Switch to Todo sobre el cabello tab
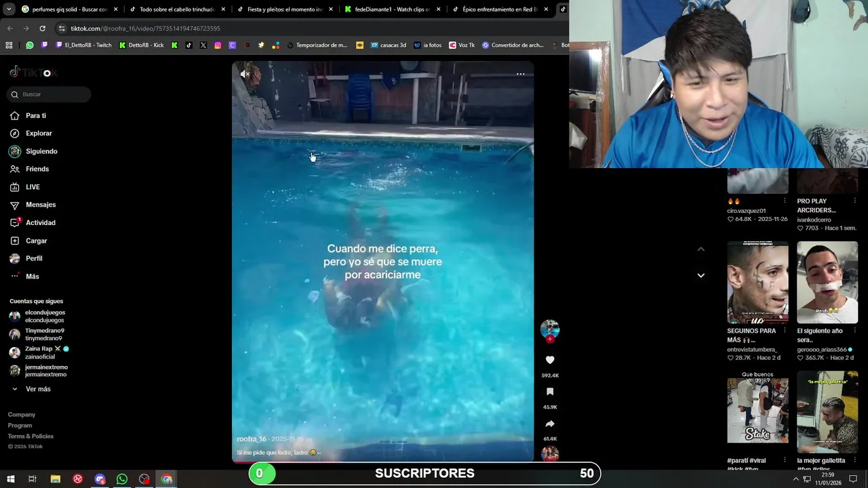868x488 pixels. tap(177, 9)
